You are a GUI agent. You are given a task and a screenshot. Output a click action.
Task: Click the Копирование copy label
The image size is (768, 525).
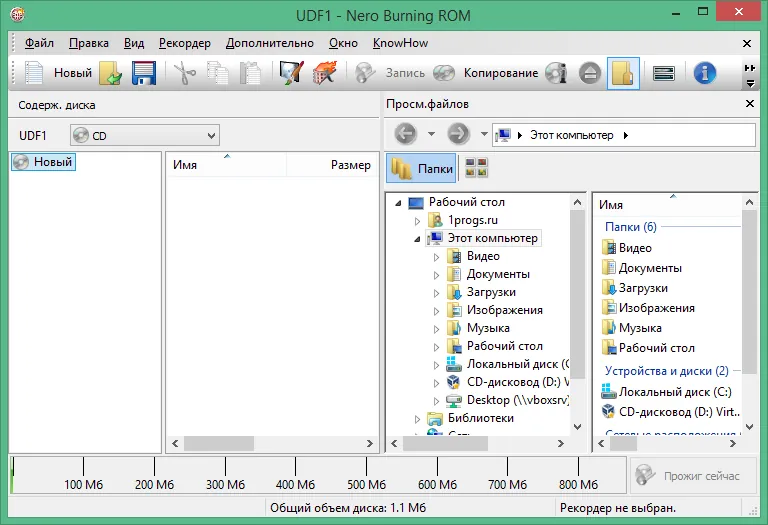pyautogui.click(x=501, y=73)
